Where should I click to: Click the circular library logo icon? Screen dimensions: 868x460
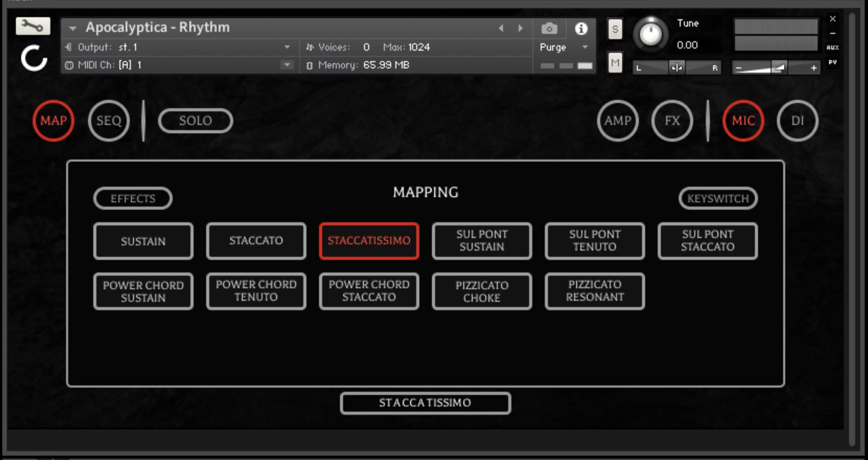tap(33, 58)
